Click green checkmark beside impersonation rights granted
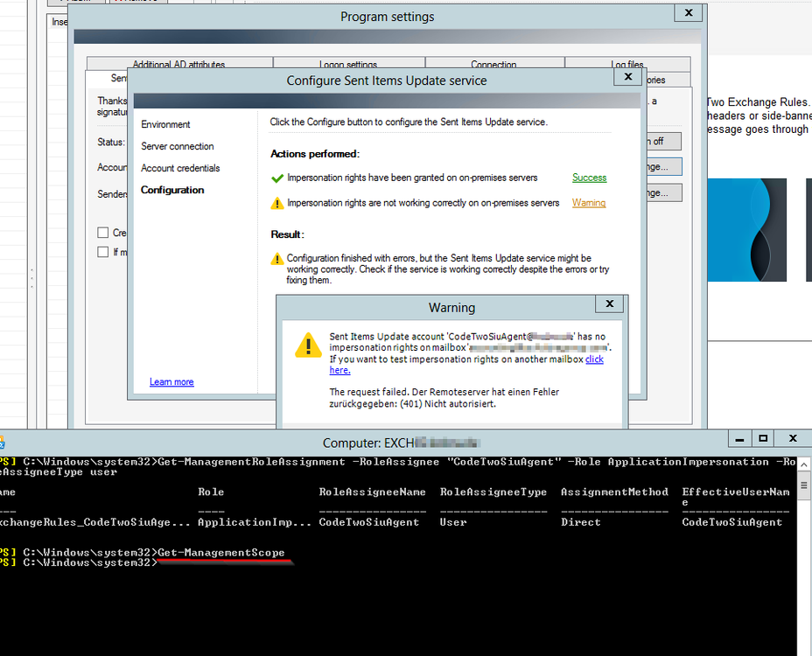The image size is (812, 656). pyautogui.click(x=277, y=178)
